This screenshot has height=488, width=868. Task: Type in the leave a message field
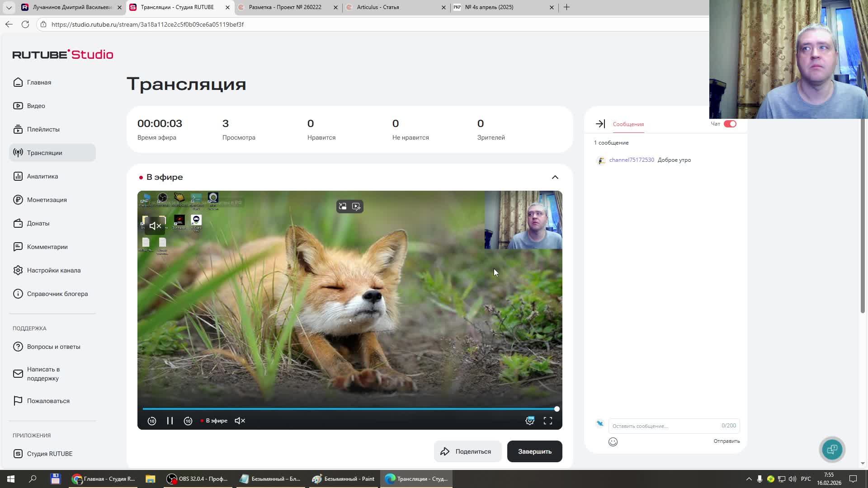(664, 426)
